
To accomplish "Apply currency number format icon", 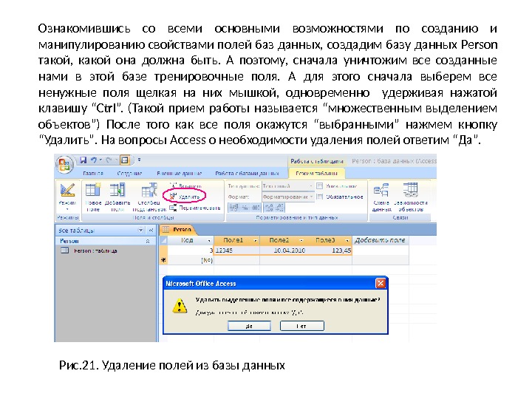I will pos(233,208).
